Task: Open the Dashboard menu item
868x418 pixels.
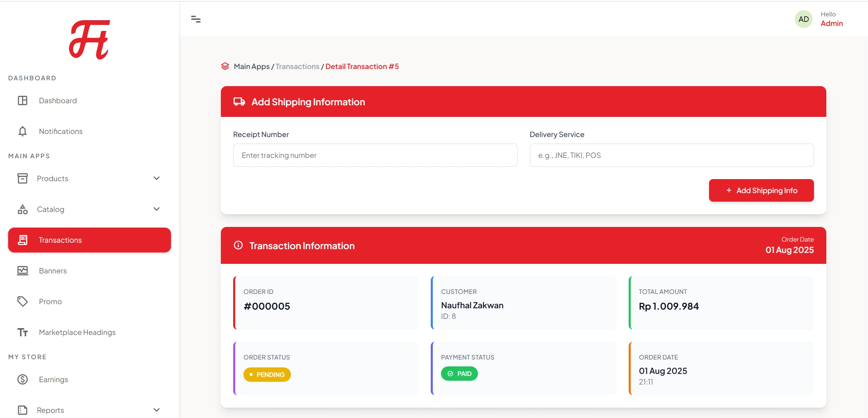Action: pyautogui.click(x=58, y=100)
